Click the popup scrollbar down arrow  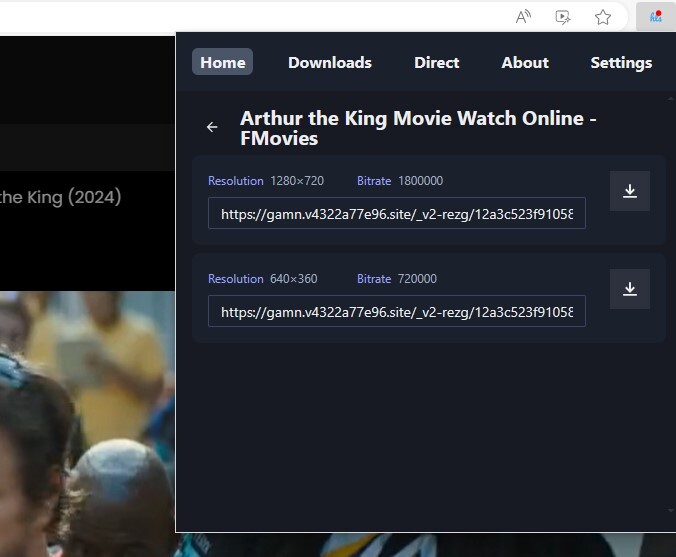pos(670,510)
